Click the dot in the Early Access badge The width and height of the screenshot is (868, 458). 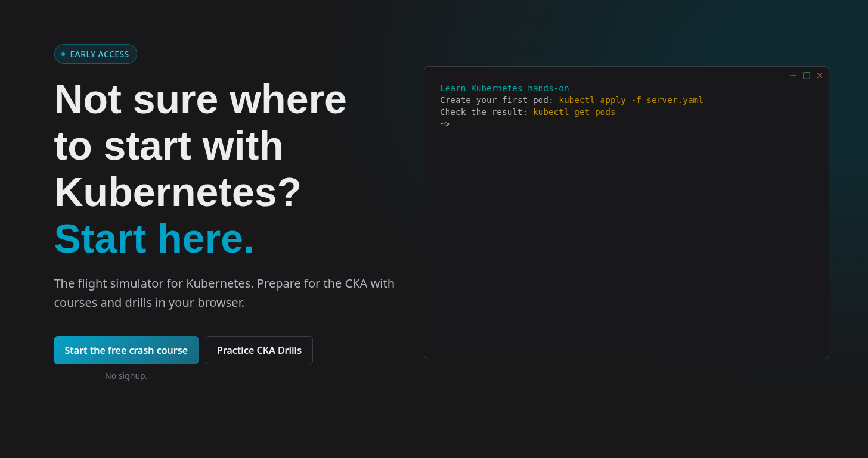pyautogui.click(x=63, y=54)
